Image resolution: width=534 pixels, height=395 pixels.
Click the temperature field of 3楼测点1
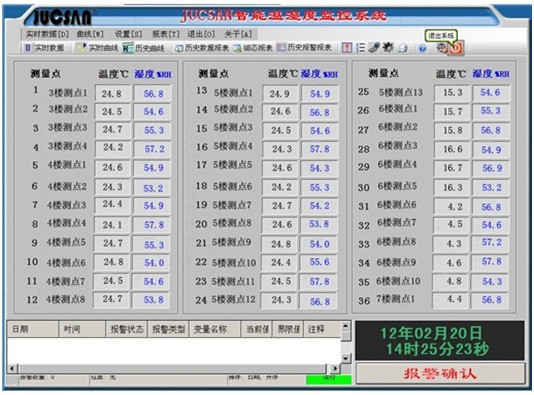pos(112,94)
